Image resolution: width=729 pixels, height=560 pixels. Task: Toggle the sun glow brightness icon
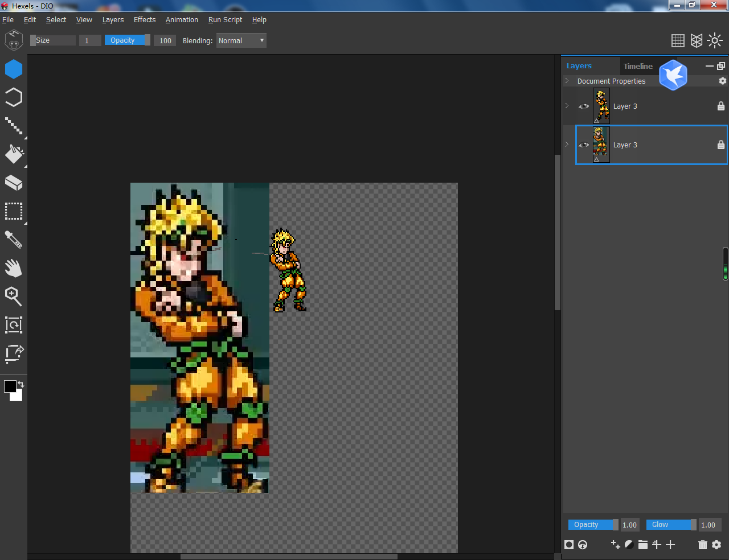(x=715, y=40)
